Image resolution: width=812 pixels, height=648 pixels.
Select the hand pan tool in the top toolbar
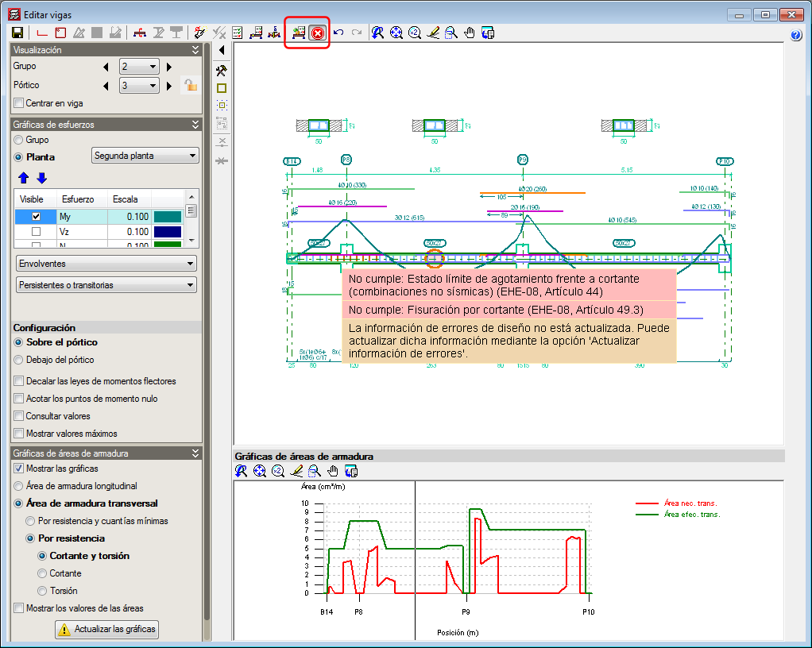click(x=470, y=33)
